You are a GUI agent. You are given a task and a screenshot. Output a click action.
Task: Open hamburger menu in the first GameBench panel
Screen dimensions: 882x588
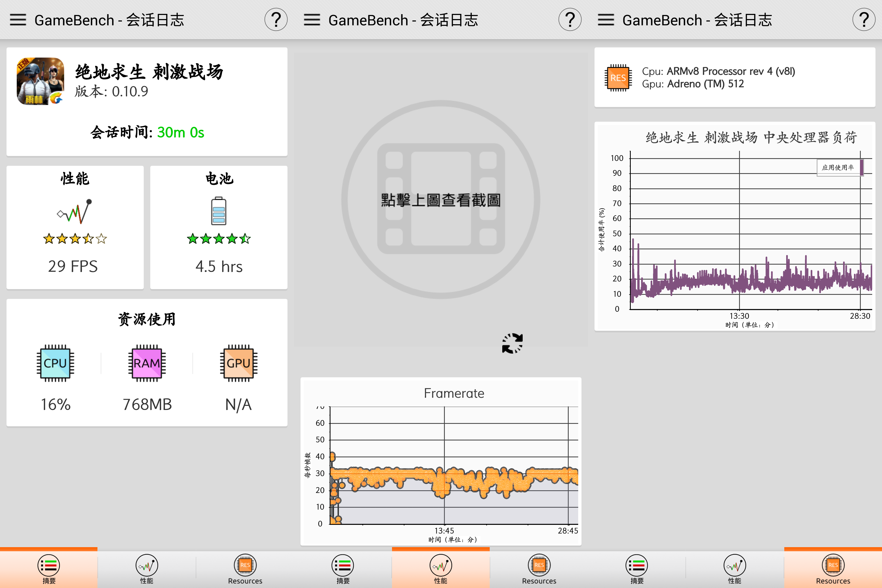pyautogui.click(x=18, y=20)
